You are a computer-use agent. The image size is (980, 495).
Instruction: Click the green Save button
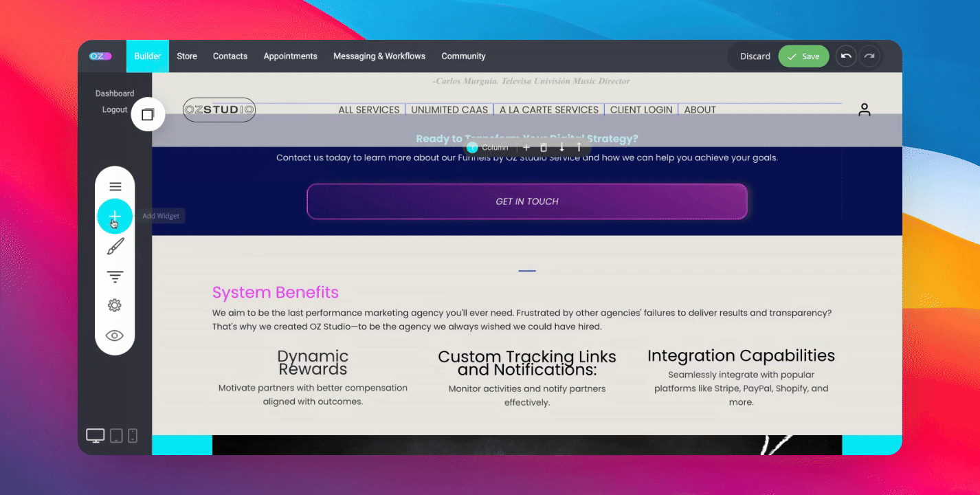tap(803, 56)
